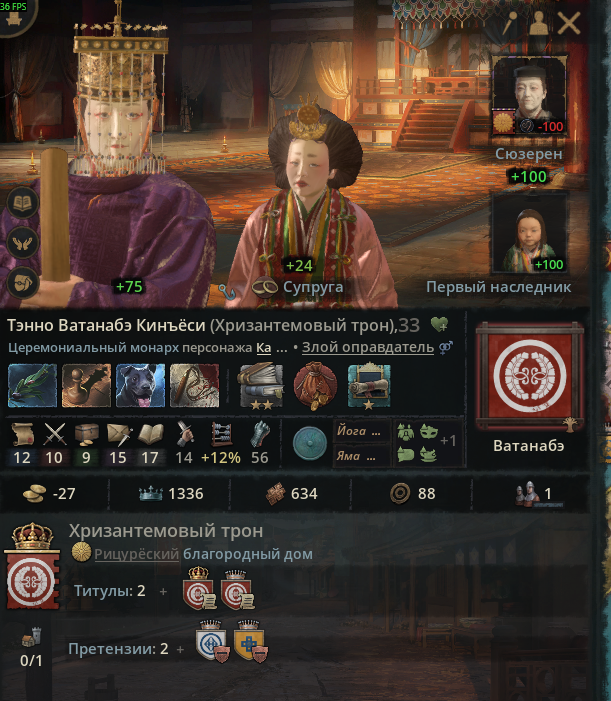Click the money pouch trait icon

click(315, 387)
